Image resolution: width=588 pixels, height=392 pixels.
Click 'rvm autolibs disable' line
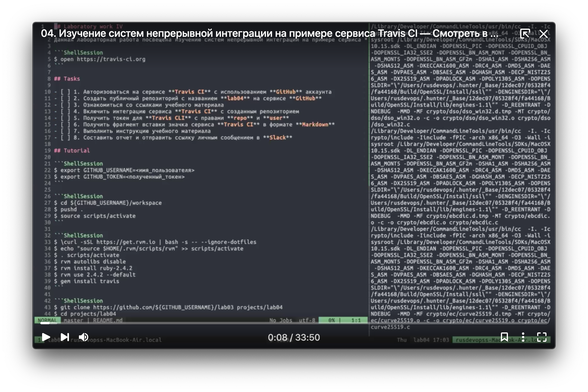90,262
